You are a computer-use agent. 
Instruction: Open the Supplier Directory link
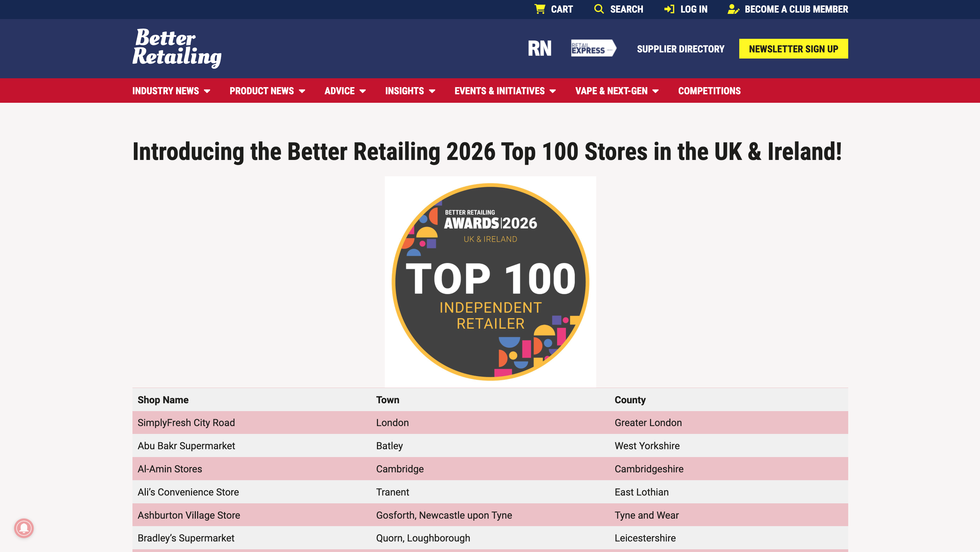681,49
